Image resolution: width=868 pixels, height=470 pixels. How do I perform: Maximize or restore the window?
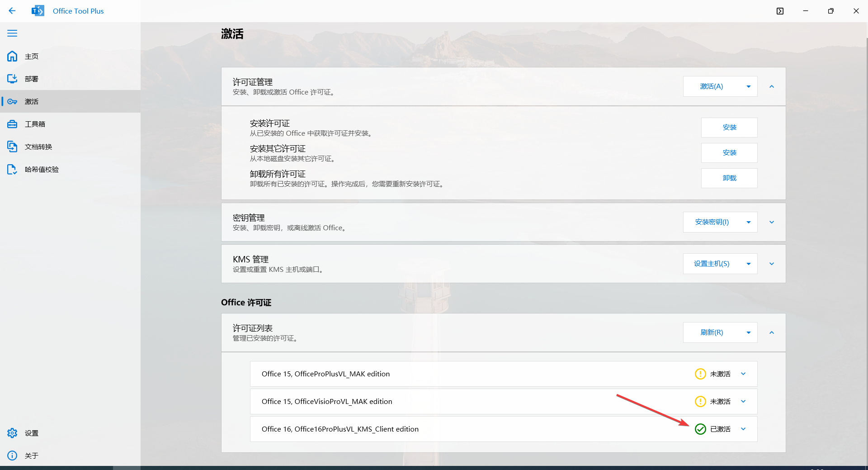[x=830, y=11]
